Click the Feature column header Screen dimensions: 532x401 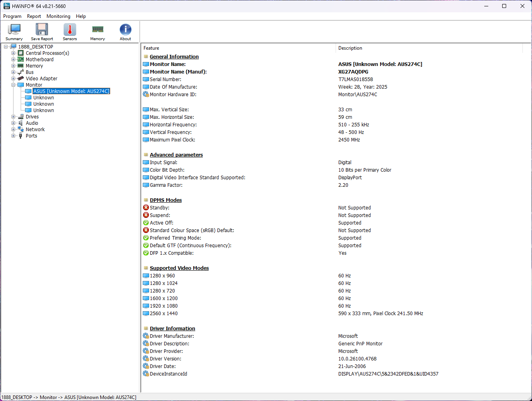(238, 48)
